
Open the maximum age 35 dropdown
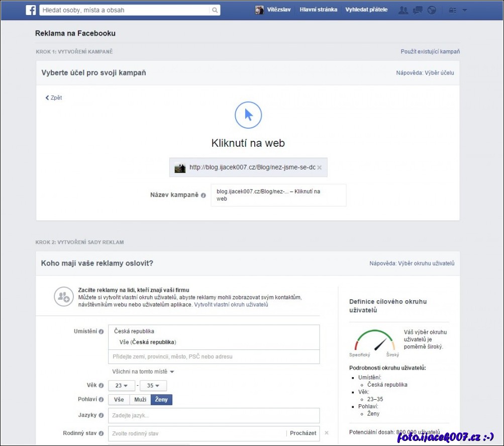[x=153, y=386]
